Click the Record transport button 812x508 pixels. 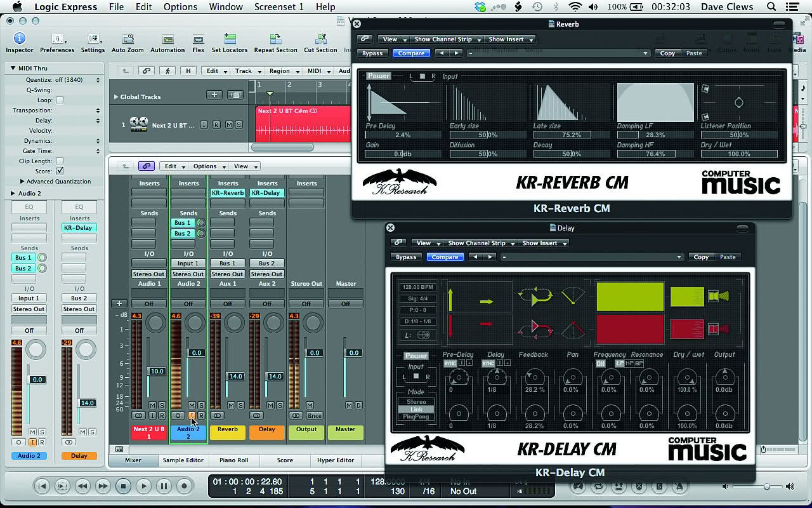184,486
